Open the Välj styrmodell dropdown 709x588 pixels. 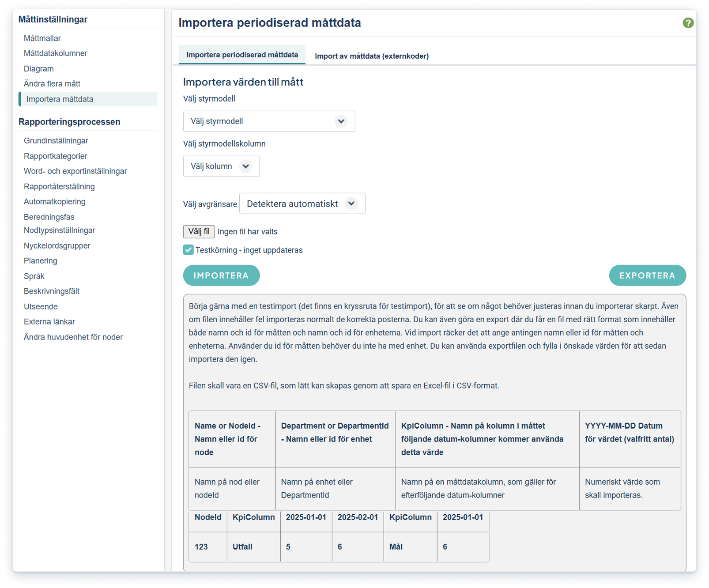[269, 121]
